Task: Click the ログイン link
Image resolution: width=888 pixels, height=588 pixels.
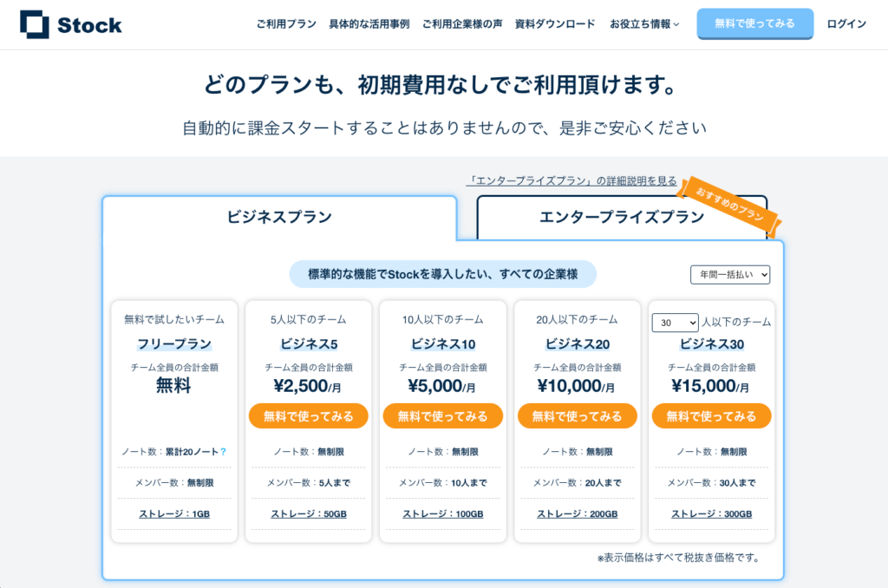Action: click(x=846, y=23)
